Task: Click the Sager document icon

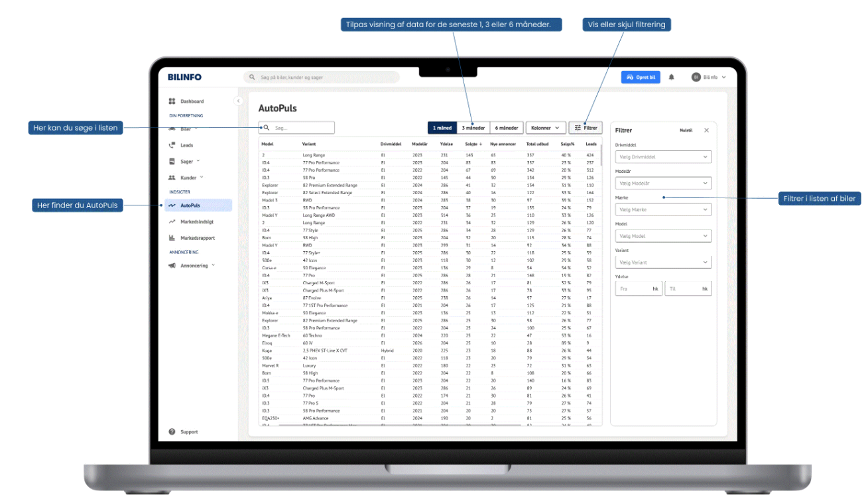Action: [172, 161]
